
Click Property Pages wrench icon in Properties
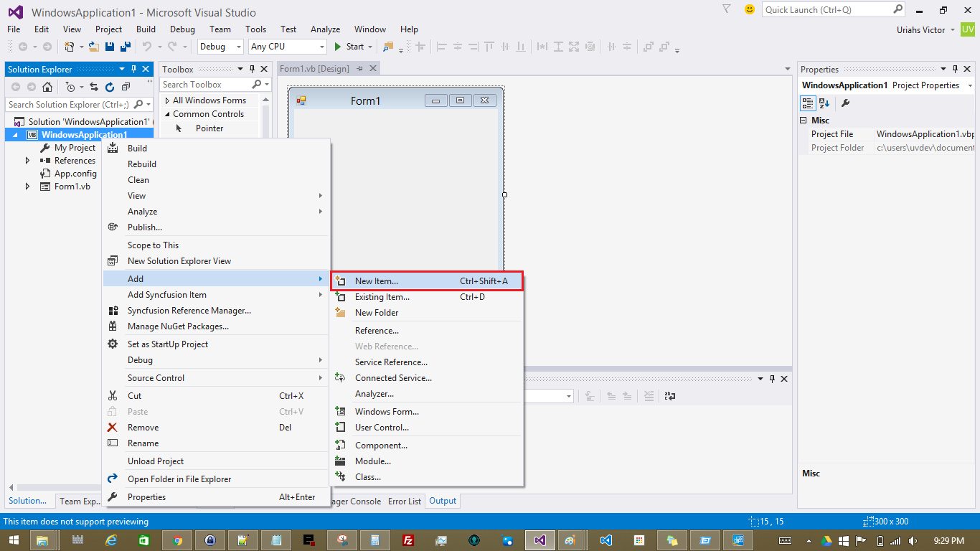click(845, 103)
